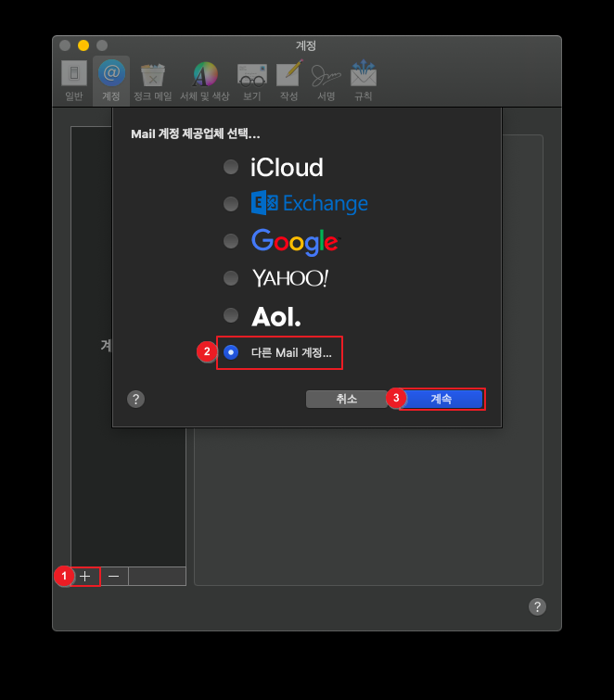Click the Aol. provider logo
614x700 pixels.
276,316
